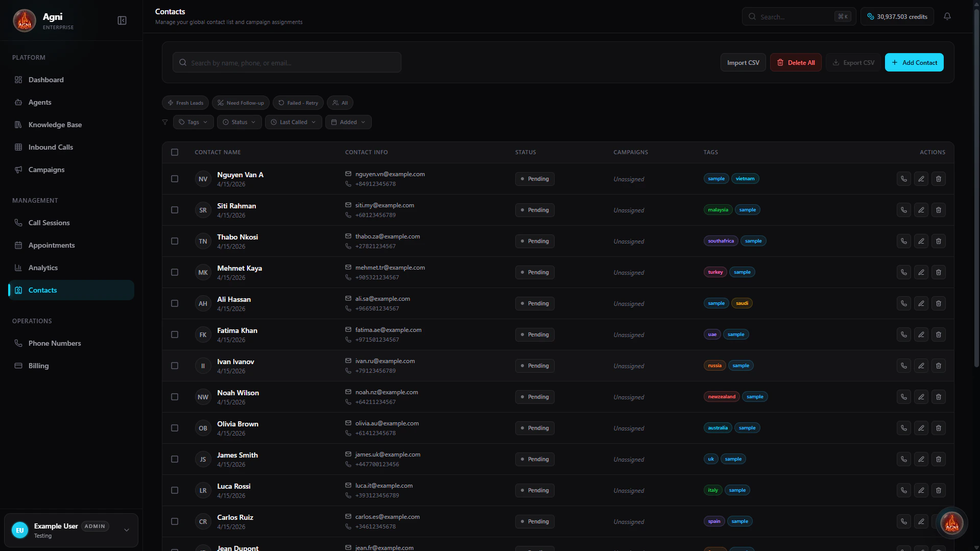Click the page vertical scrollbar
Screen dimensions: 980x551
(x=976, y=189)
